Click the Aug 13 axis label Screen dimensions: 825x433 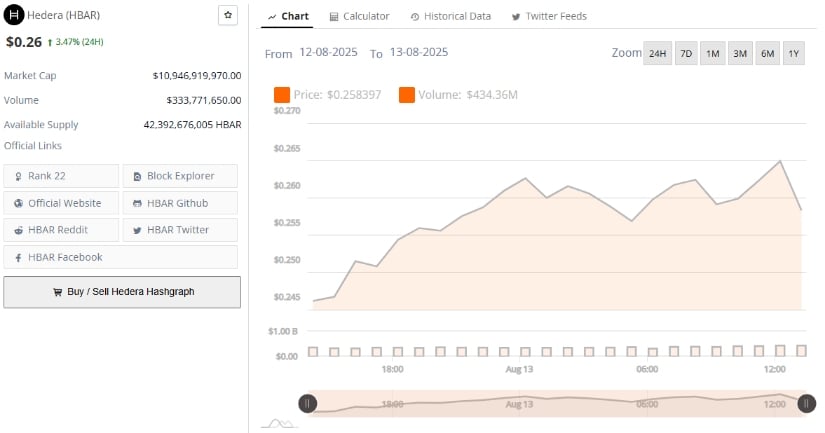(x=519, y=369)
